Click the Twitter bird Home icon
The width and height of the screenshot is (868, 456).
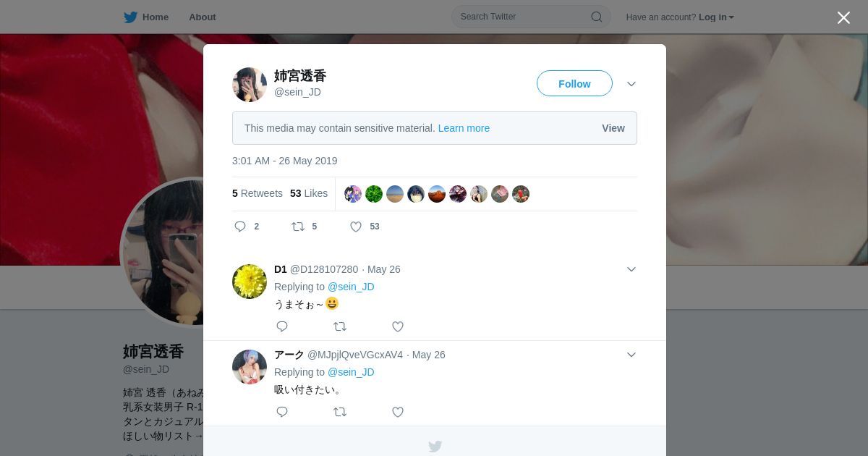point(130,17)
